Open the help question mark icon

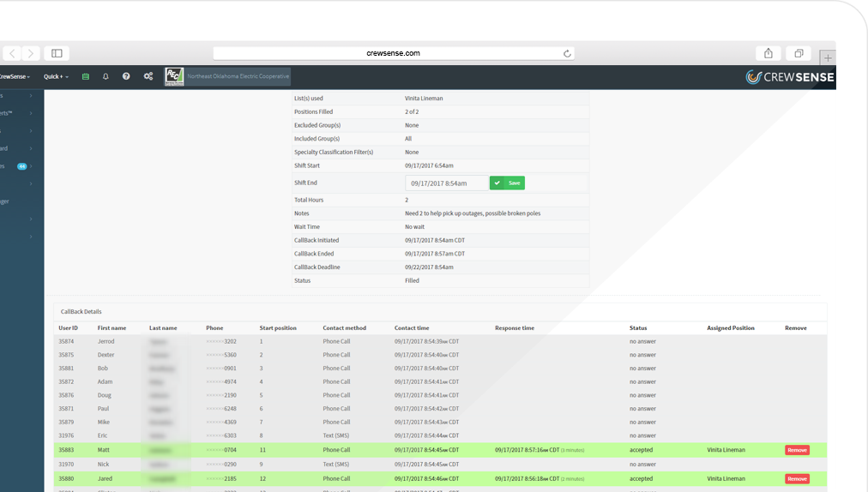tap(126, 76)
